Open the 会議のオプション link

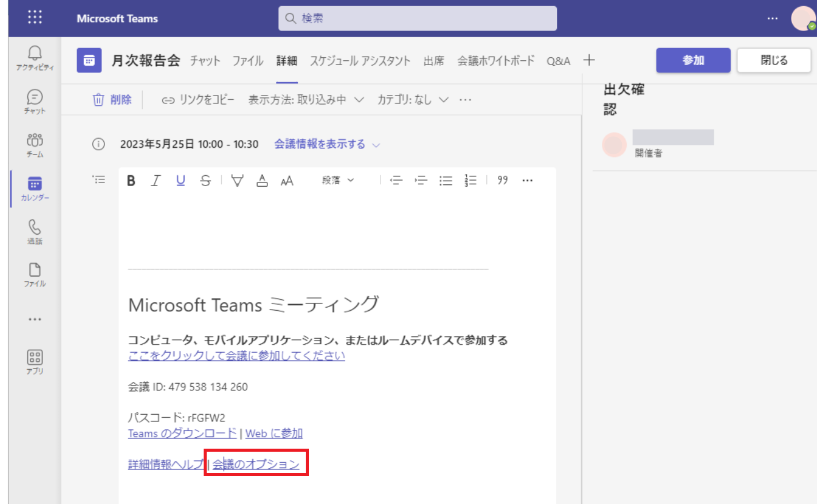256,464
